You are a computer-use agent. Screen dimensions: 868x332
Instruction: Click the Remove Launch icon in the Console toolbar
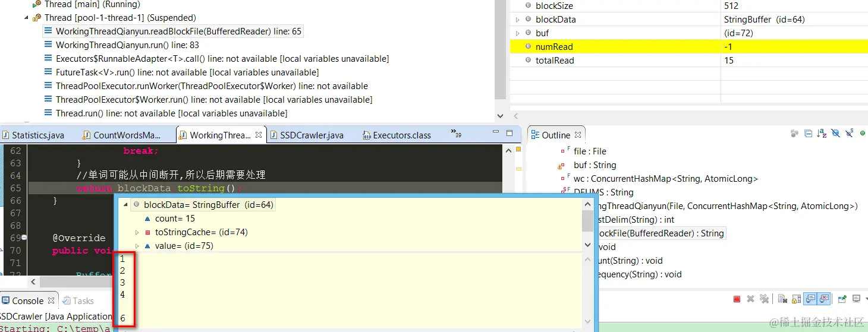[750, 299]
